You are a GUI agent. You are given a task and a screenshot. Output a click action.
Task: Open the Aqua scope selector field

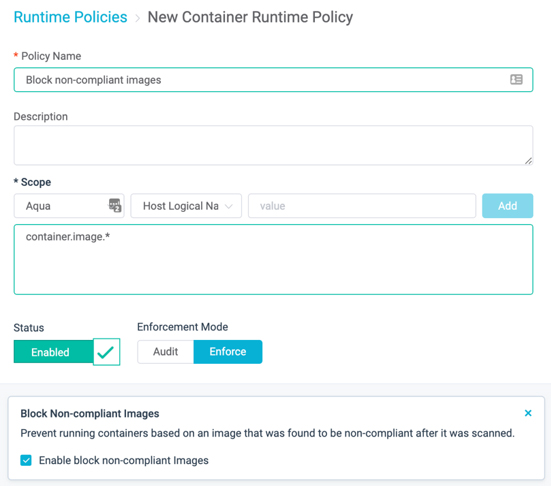69,206
